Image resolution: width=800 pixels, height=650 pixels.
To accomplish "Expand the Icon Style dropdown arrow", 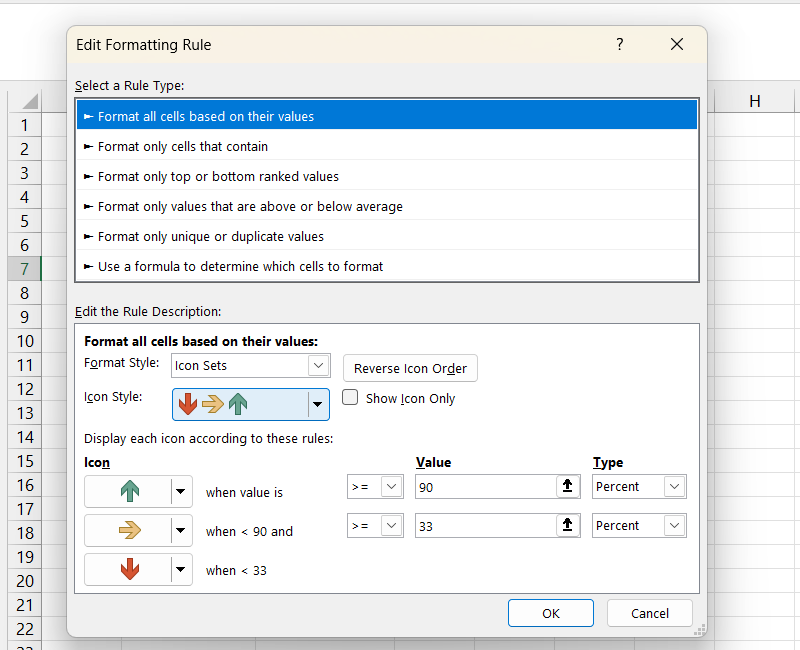I will tap(318, 404).
